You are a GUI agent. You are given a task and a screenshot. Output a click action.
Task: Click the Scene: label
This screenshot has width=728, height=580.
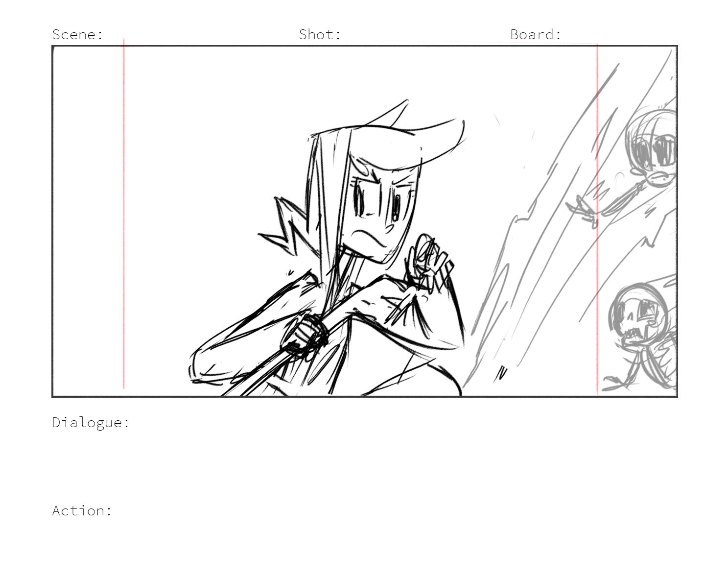[78, 34]
